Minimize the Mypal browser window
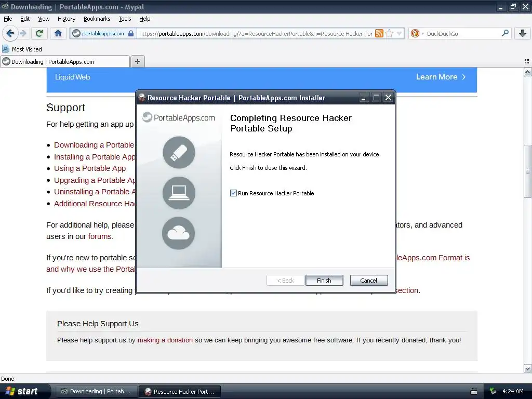The image size is (532, 399). 500,7
